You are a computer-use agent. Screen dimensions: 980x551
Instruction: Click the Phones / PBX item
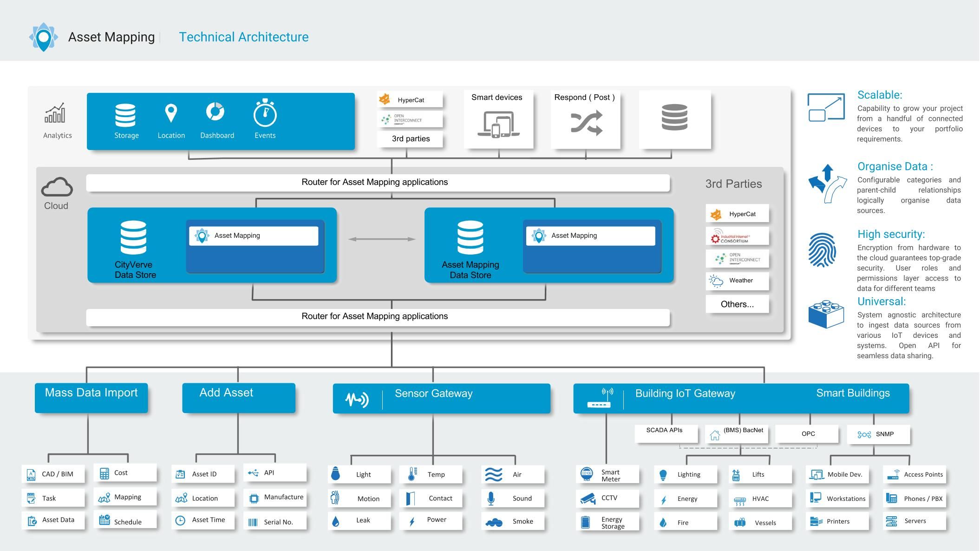pos(915,499)
